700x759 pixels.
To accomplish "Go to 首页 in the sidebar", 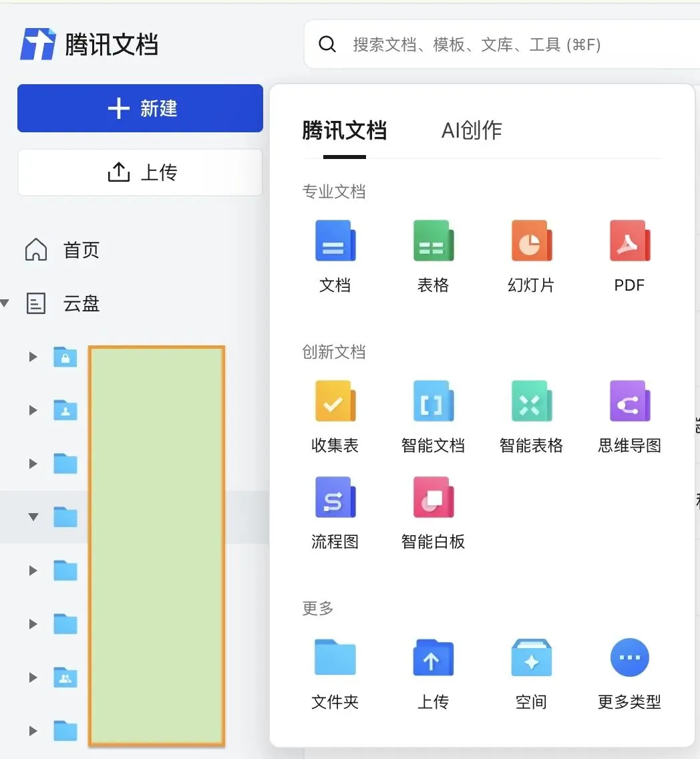I will [x=81, y=251].
